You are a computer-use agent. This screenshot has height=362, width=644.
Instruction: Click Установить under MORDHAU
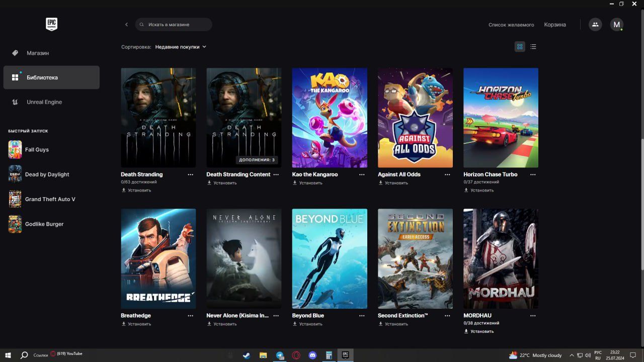tap(478, 331)
